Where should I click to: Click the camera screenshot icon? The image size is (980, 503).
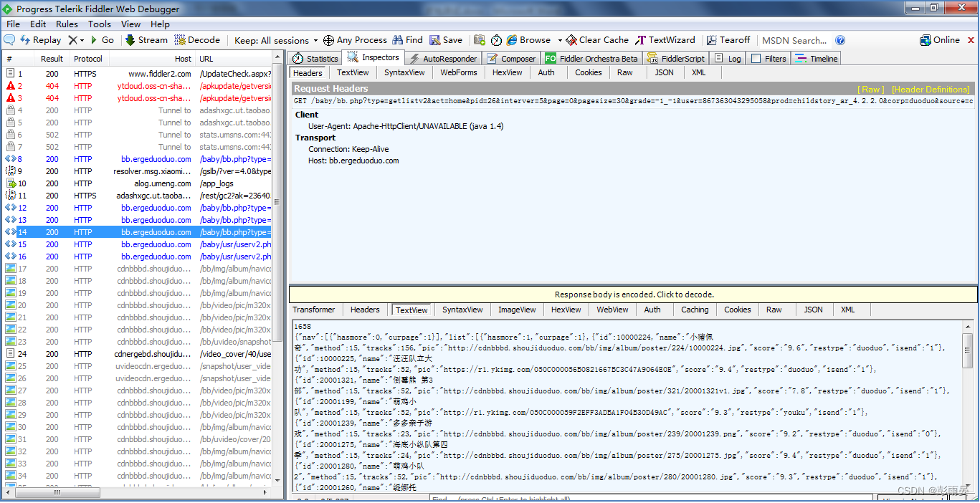point(480,40)
